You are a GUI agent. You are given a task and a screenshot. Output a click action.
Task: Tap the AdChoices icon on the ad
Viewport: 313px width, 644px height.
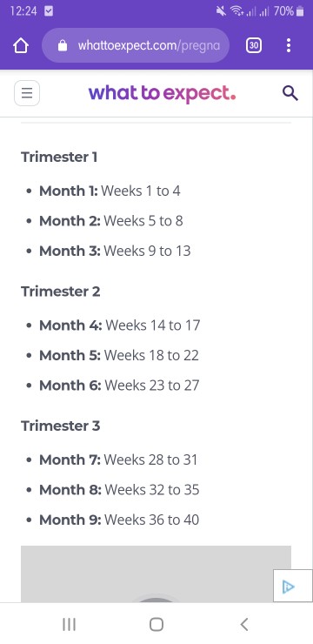coord(289,587)
